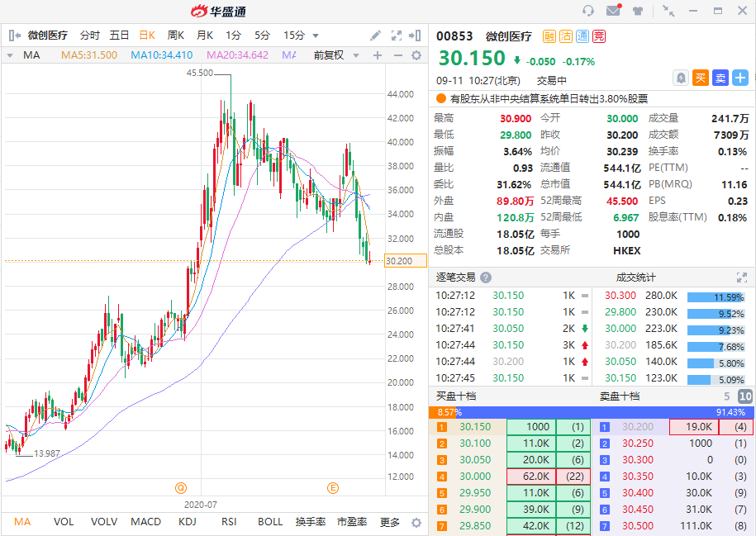Click the 沽 short-sell tag icon
The image size is (756, 536).
pyautogui.click(x=566, y=36)
